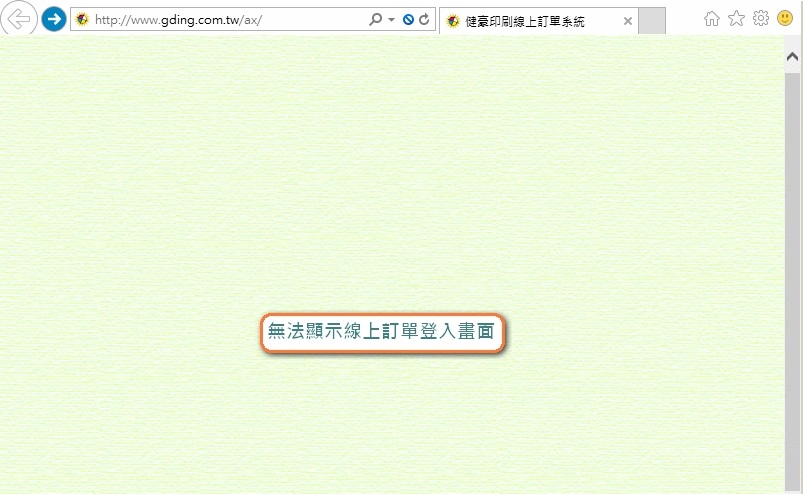Click the scrollbar up arrow

point(792,56)
